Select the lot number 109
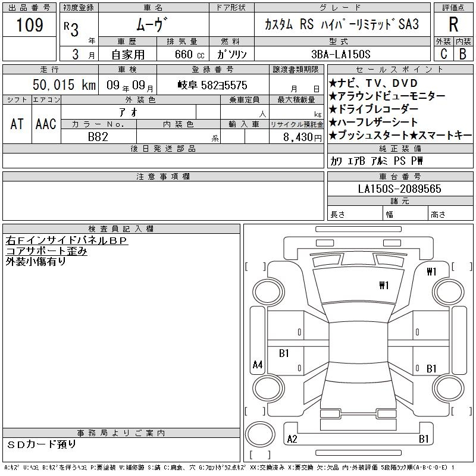This screenshot has width=476, height=476. (x=29, y=25)
